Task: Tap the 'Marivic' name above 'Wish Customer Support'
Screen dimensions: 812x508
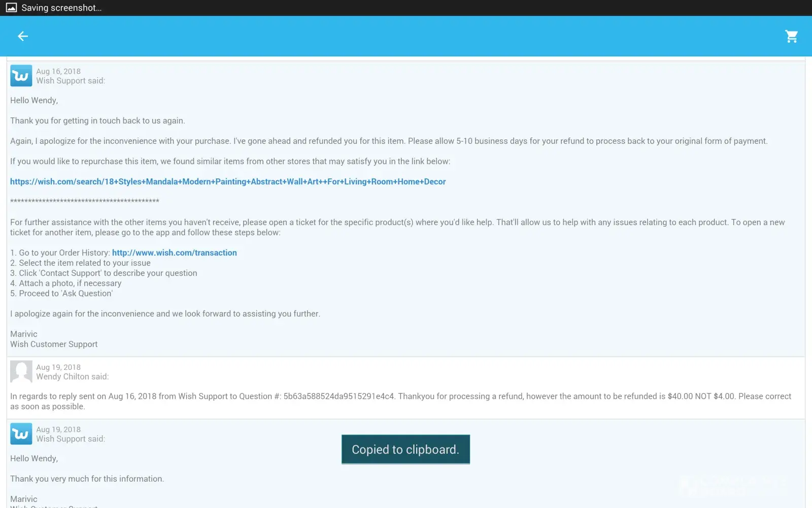Action: point(24,334)
